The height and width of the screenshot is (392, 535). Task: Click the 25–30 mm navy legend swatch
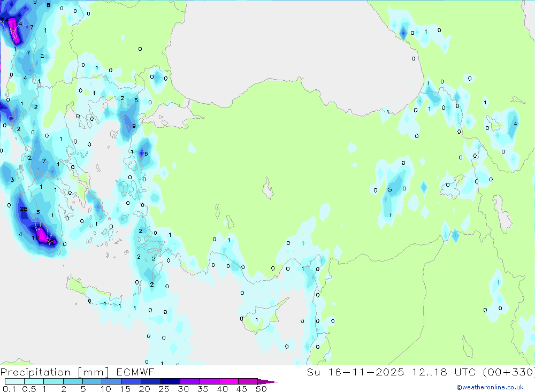(170, 381)
